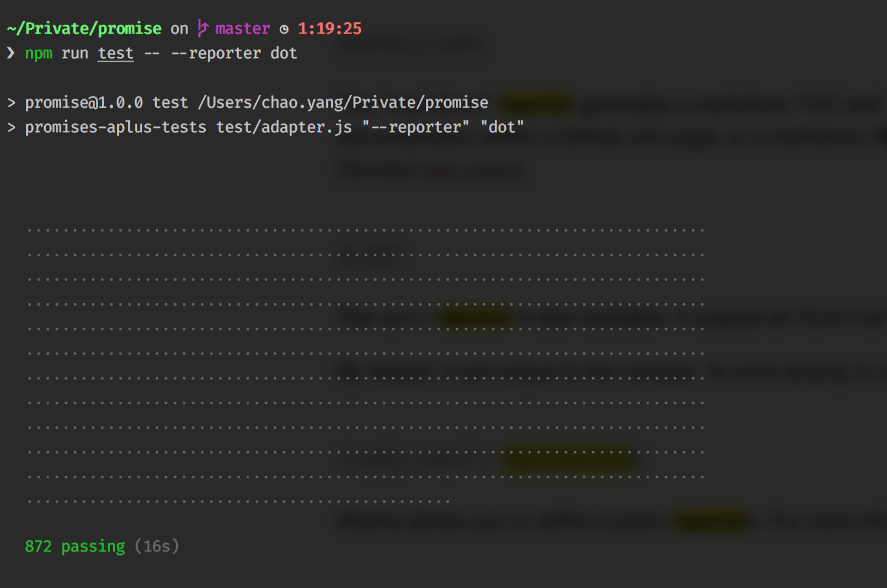Screen dimensions: 887x588
Task: Click the npm command word
Action: tap(38, 54)
